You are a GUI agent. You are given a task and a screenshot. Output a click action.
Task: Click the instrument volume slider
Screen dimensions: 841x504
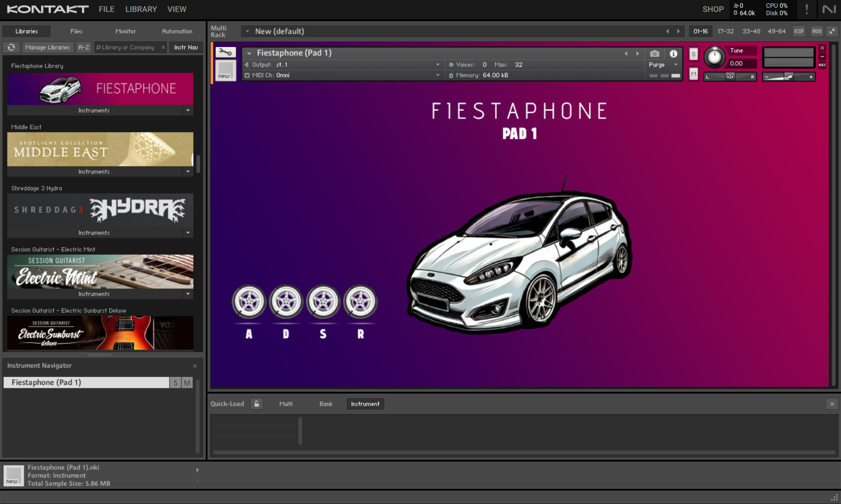tap(789, 77)
